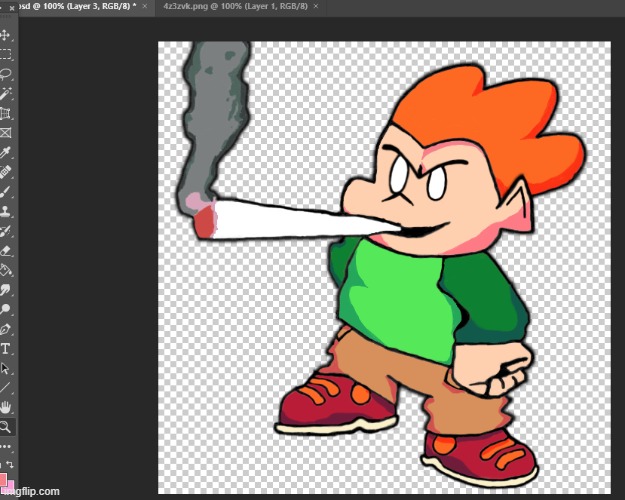The height and width of the screenshot is (500, 625).
Task: Select the Rectangular Marquee tool
Action: pyautogui.click(x=5, y=54)
